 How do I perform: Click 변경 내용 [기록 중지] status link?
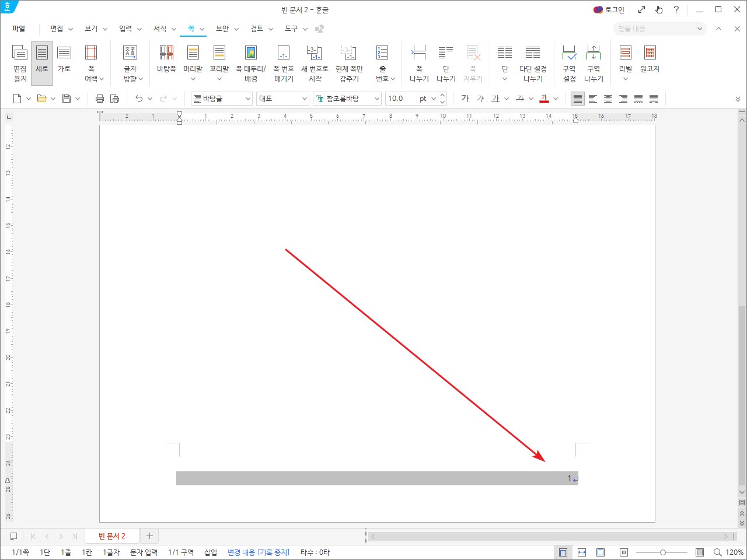[259, 552]
